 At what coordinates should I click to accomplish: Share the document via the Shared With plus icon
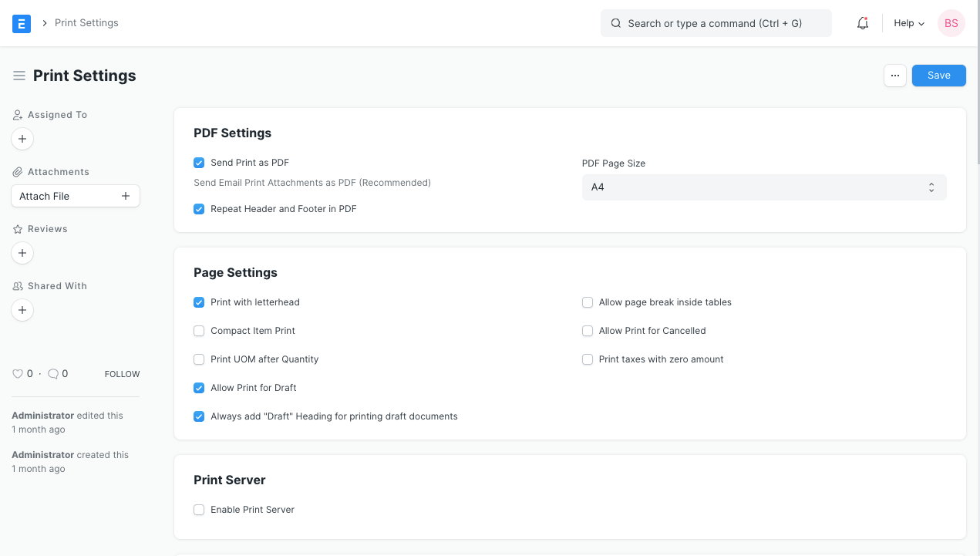point(22,310)
